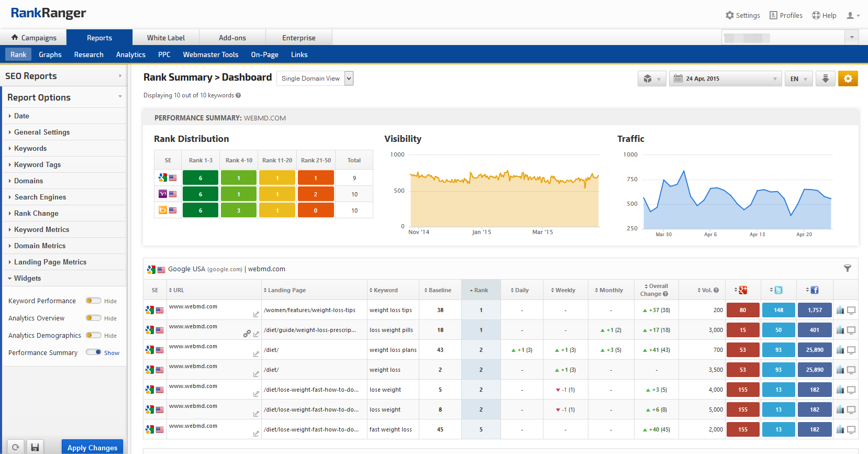868x454 pixels.
Task: Toggle Analytics Overview widget switch
Action: [93, 318]
